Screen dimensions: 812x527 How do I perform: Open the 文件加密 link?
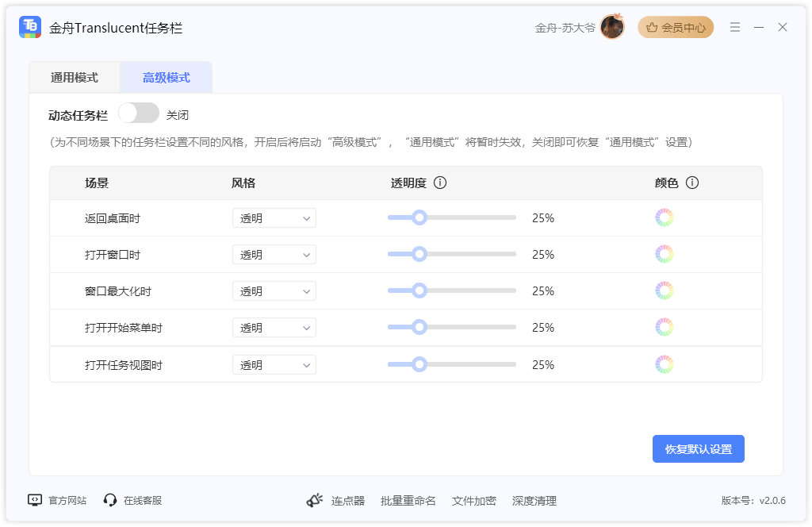(474, 501)
